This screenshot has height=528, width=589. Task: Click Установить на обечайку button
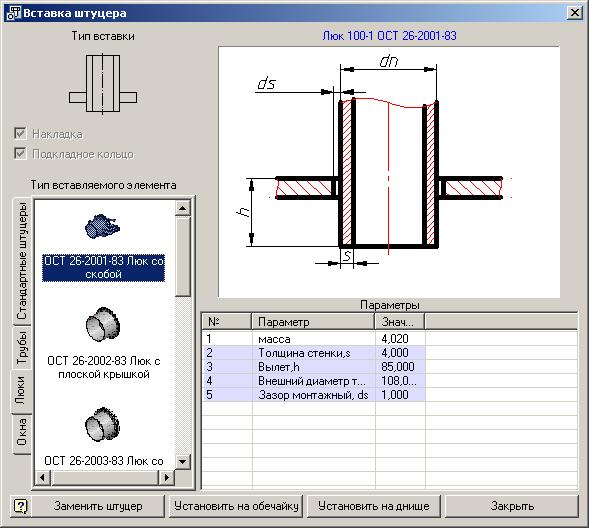point(236,506)
